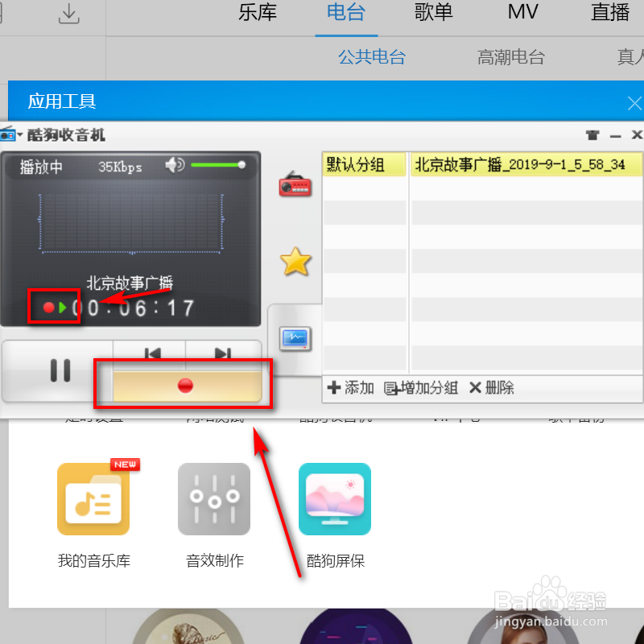Click the 增加分组 button
Viewport: 644px width, 644px height.
(x=421, y=388)
